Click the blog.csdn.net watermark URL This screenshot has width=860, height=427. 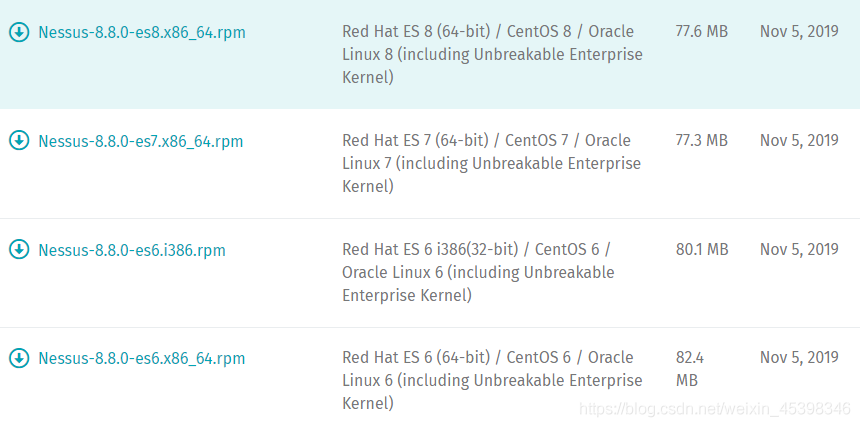[x=715, y=408]
